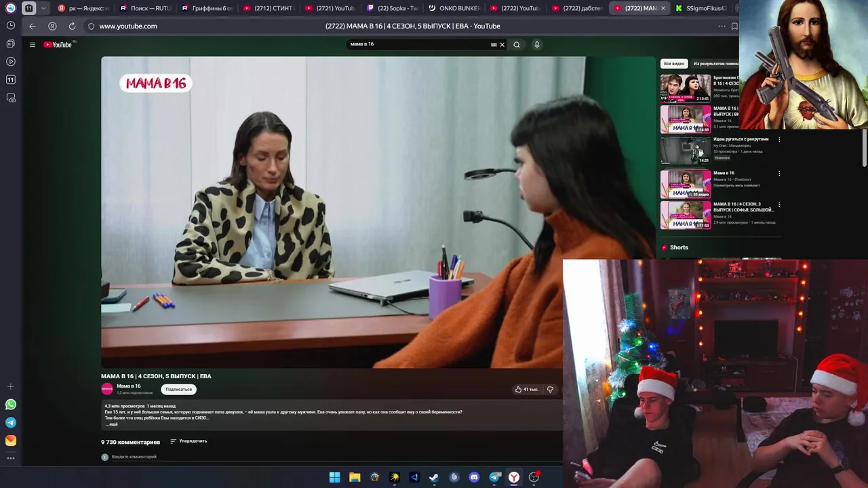
Task: Click the www.youtube.com address bar
Action: [128, 26]
